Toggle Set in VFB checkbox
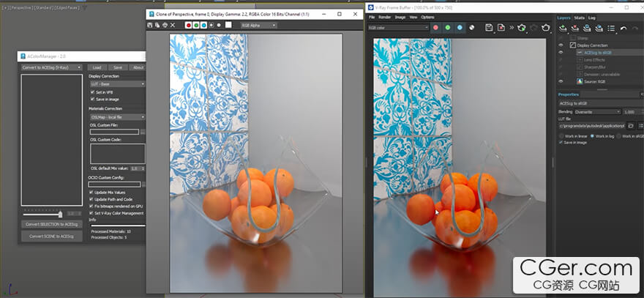Viewport: 644px width, 298px height. (92, 92)
